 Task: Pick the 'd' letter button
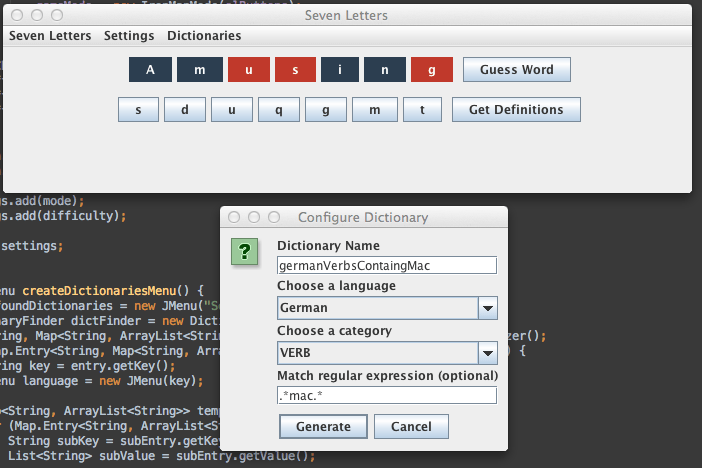pyautogui.click(x=185, y=110)
